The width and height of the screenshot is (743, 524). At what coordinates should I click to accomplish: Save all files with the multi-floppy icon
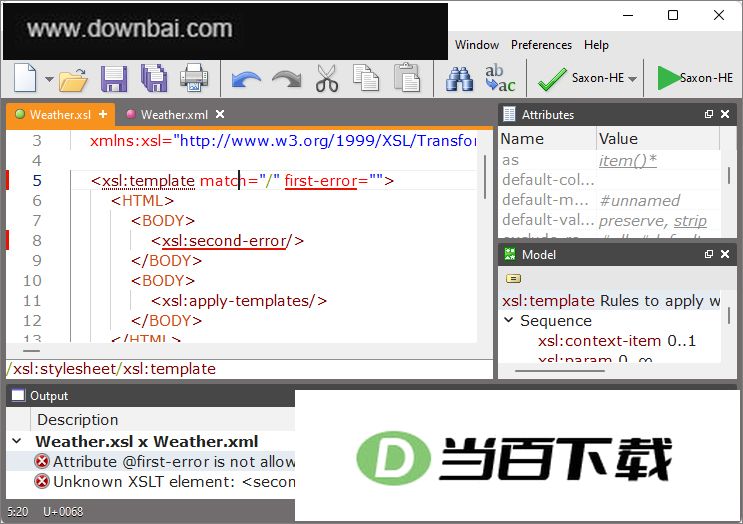(154, 78)
